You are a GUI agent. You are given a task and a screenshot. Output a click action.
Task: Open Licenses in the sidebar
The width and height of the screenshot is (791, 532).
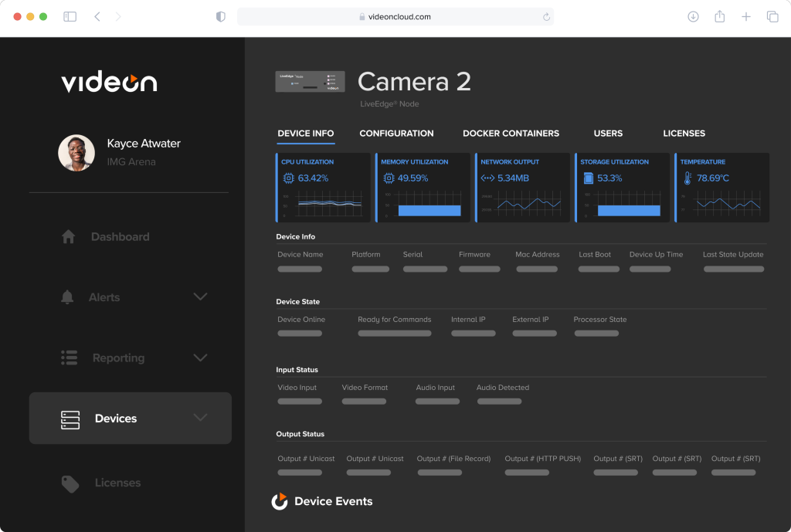(x=118, y=483)
